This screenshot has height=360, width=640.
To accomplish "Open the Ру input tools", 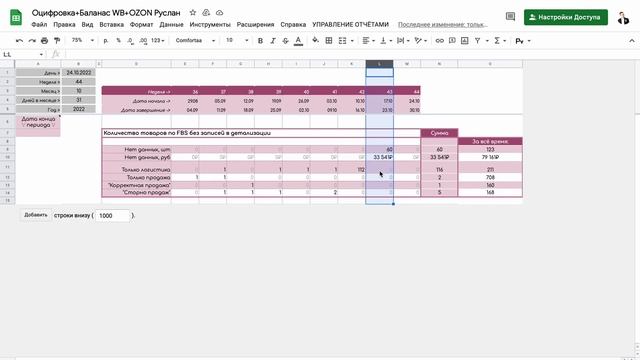I will [x=520, y=40].
